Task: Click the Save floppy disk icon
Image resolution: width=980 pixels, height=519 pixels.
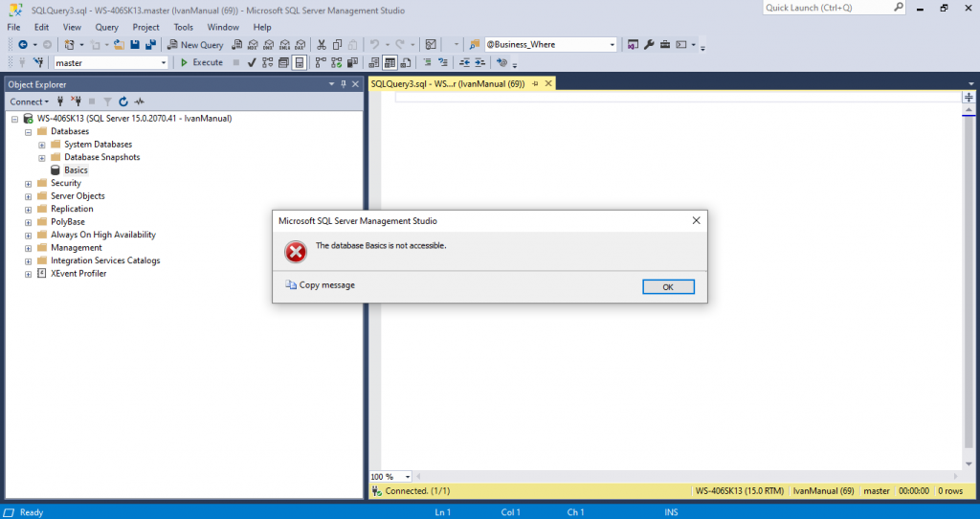Action: [x=134, y=44]
